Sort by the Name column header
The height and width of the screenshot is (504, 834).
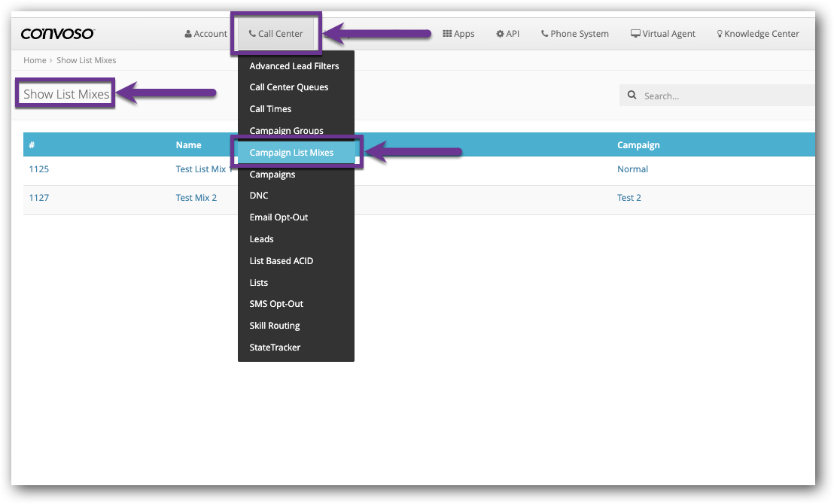pyautogui.click(x=189, y=145)
